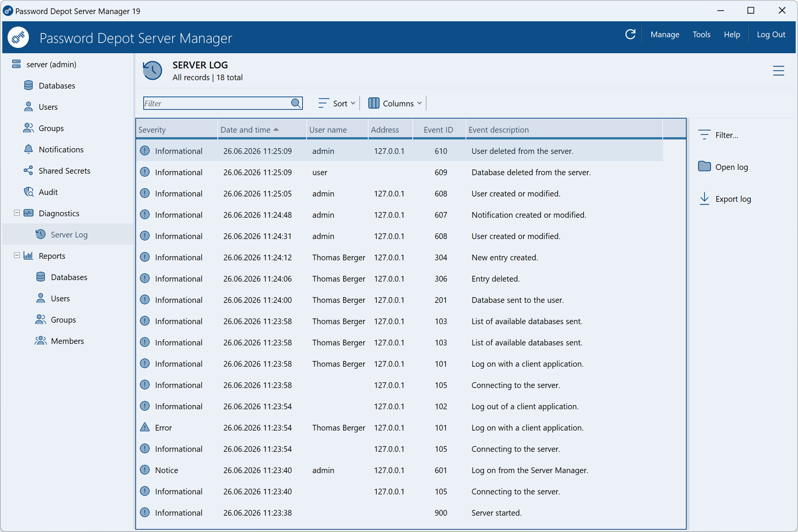The width and height of the screenshot is (798, 532).
Task: Click event ID 900 cell
Action: tap(441, 512)
